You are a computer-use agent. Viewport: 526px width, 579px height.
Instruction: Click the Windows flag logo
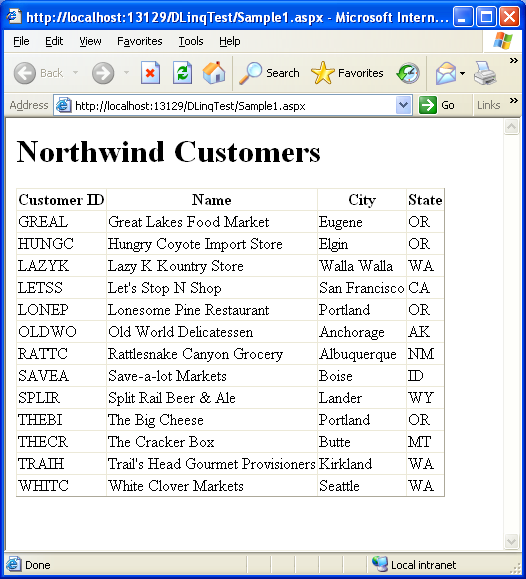503,41
